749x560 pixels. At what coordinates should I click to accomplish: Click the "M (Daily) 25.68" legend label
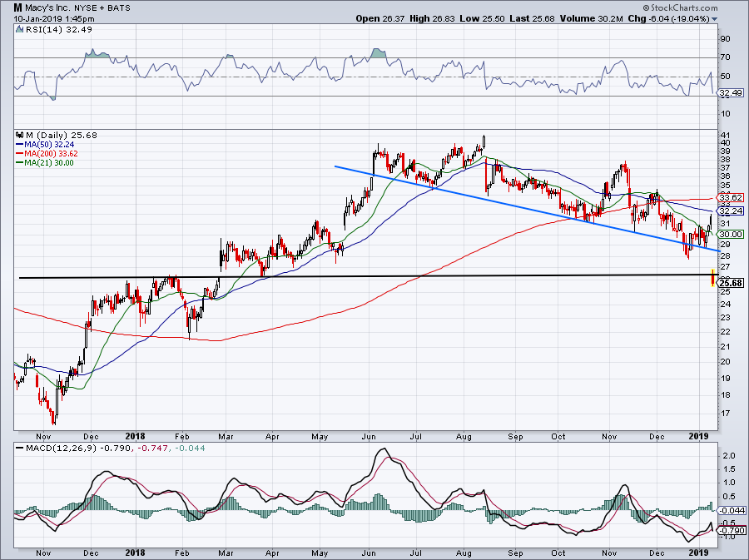point(61,135)
